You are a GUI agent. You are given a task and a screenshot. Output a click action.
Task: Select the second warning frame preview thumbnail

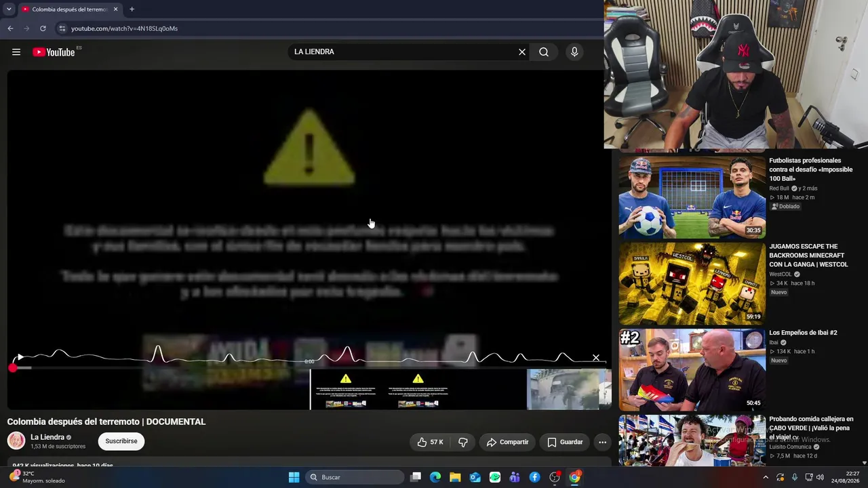(x=418, y=390)
